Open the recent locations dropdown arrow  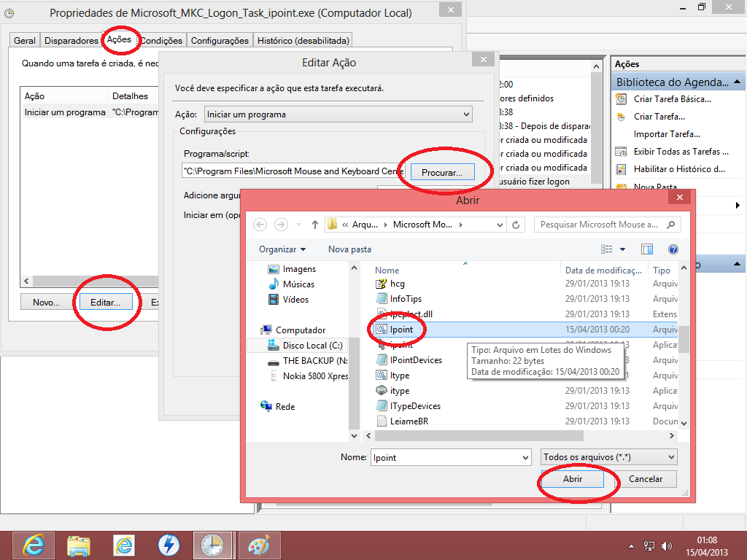click(x=298, y=225)
